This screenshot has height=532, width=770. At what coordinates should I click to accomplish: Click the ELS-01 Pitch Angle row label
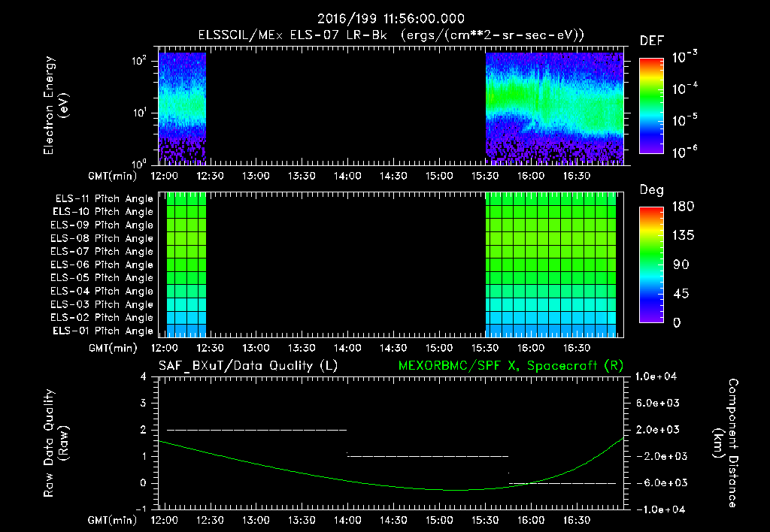coord(103,331)
